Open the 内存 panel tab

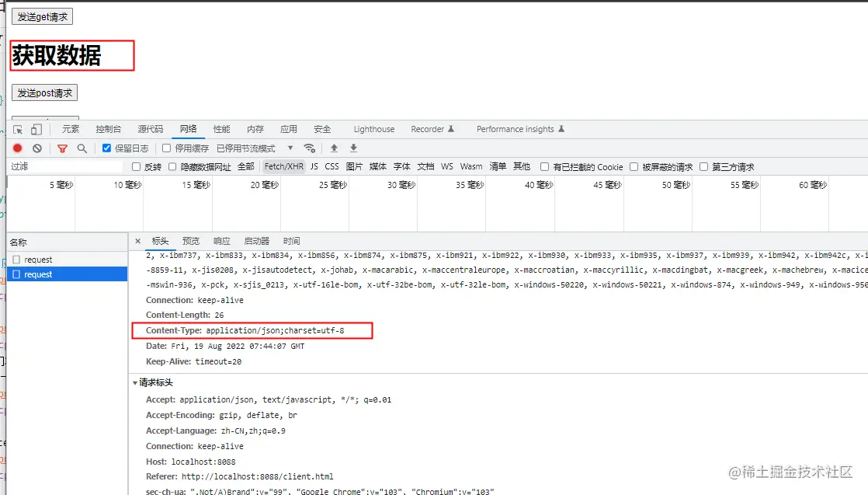coord(255,129)
